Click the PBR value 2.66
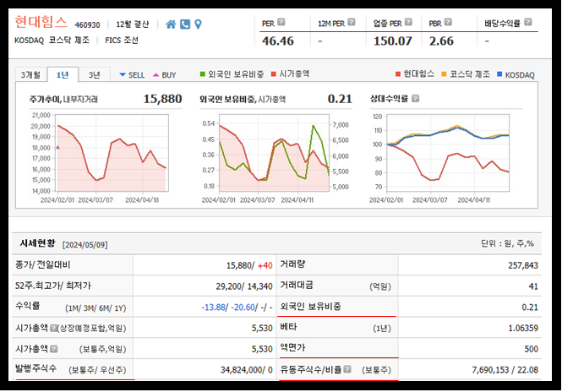Viewport: 562px width, 392px height. click(x=441, y=41)
